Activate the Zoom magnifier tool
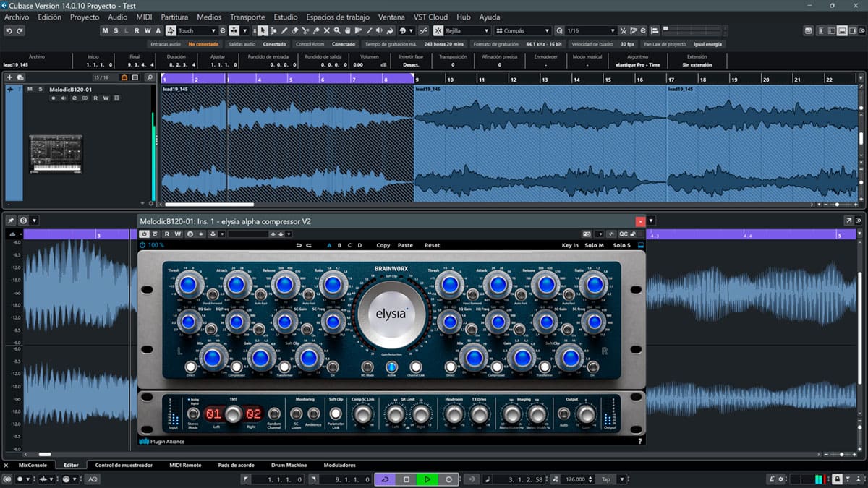This screenshot has width=868, height=488. pyautogui.click(x=338, y=30)
